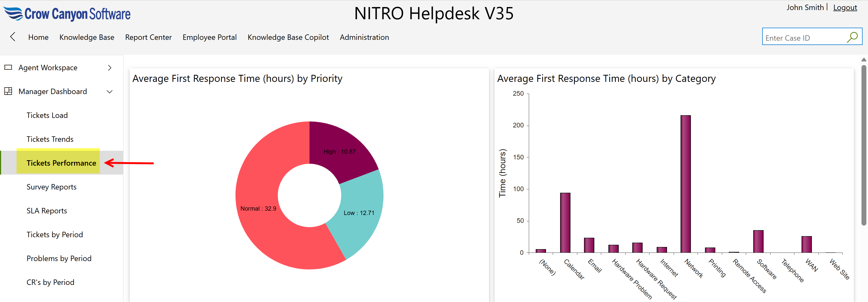Open the Administration menu
Viewport: 868px width, 302px height.
(364, 37)
